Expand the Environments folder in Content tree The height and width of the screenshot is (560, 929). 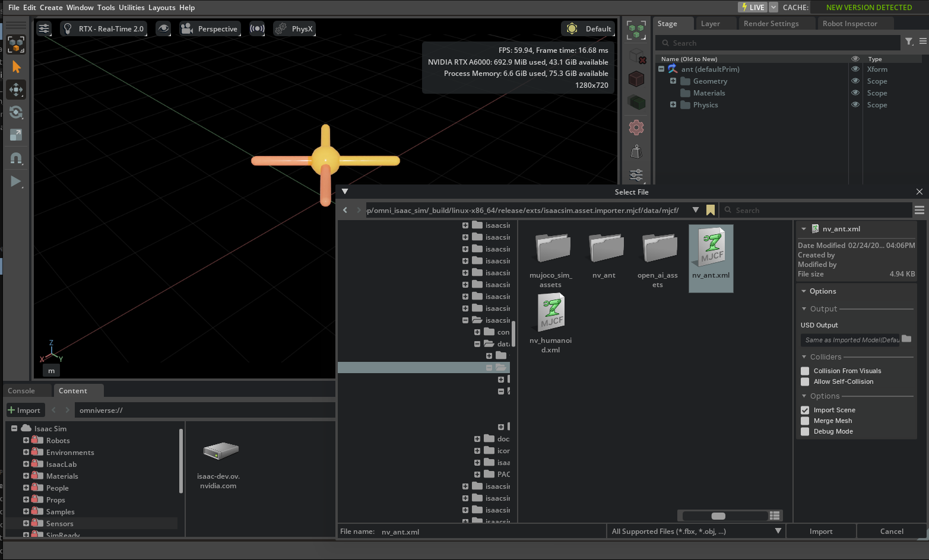point(26,452)
